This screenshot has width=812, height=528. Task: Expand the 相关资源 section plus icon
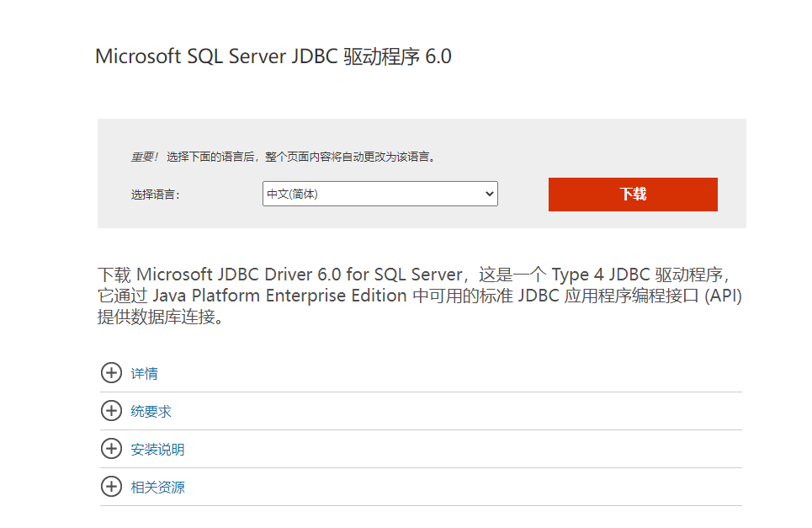tap(111, 486)
